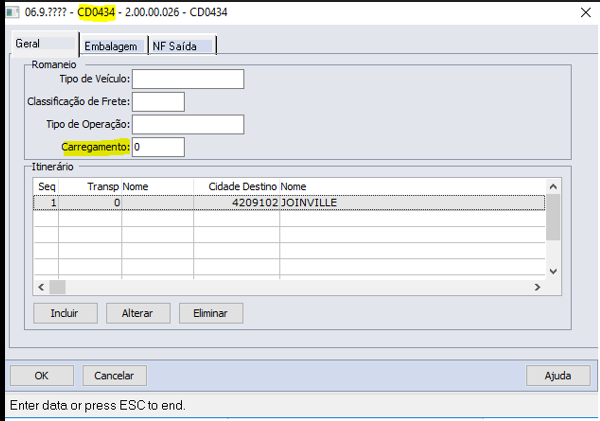Click the Incluir button

[x=65, y=313]
